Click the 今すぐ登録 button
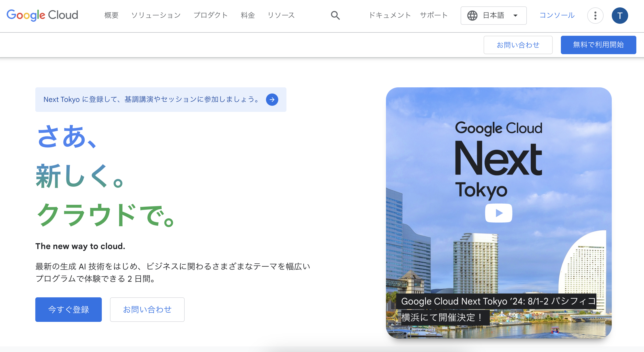 click(68, 309)
